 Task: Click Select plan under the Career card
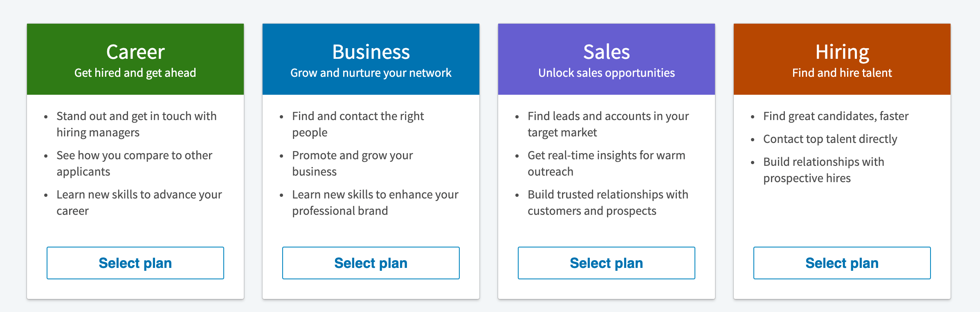click(135, 263)
